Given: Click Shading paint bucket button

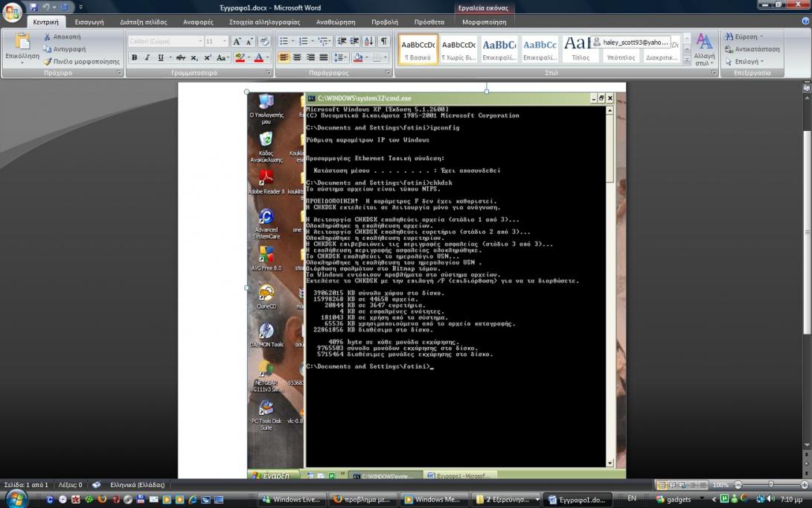Looking at the screenshot, I should tap(357, 57).
